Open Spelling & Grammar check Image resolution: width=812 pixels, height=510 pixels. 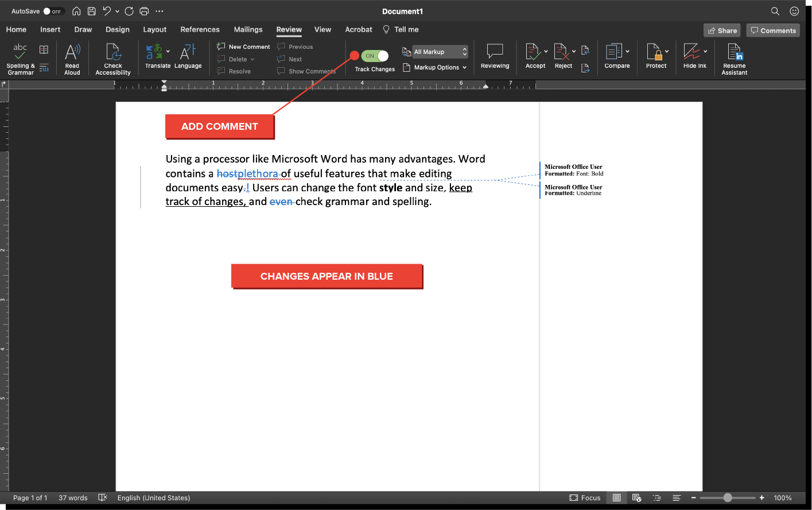click(21, 59)
